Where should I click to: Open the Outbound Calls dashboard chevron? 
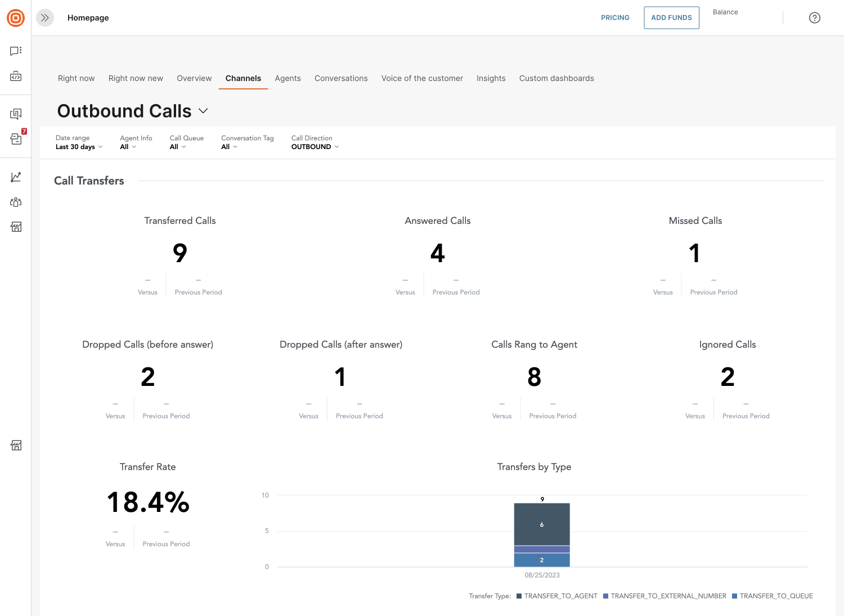(203, 111)
